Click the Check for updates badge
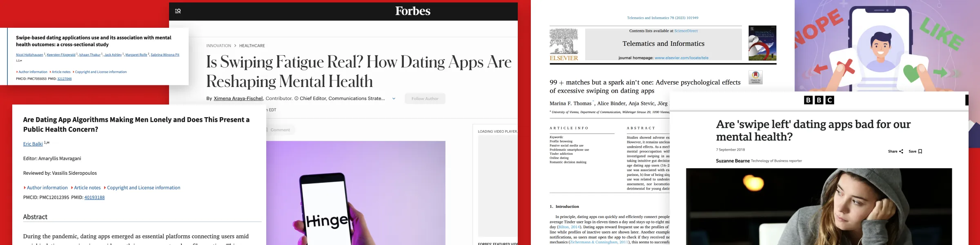 (x=755, y=77)
